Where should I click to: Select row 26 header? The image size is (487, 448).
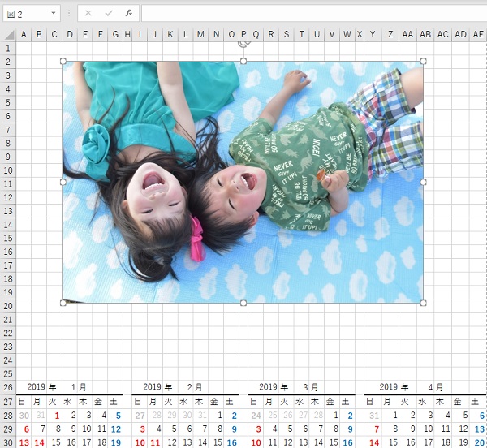tap(8, 387)
